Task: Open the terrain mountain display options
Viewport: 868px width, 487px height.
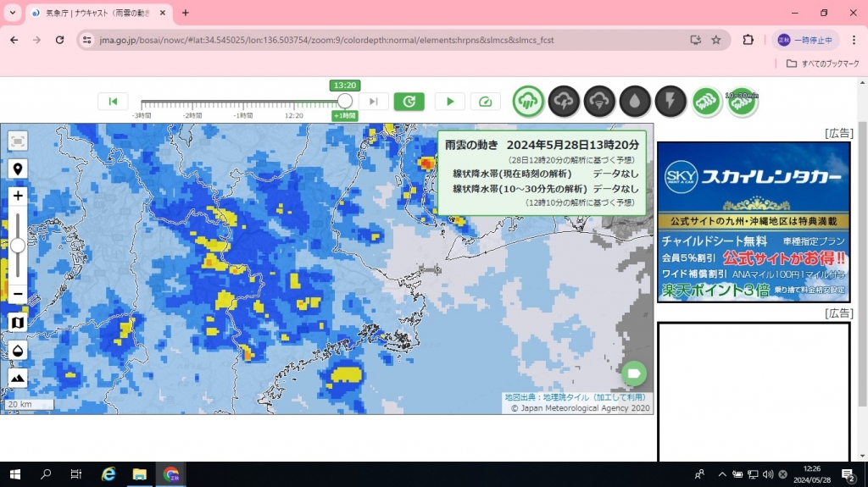Action: coord(18,378)
